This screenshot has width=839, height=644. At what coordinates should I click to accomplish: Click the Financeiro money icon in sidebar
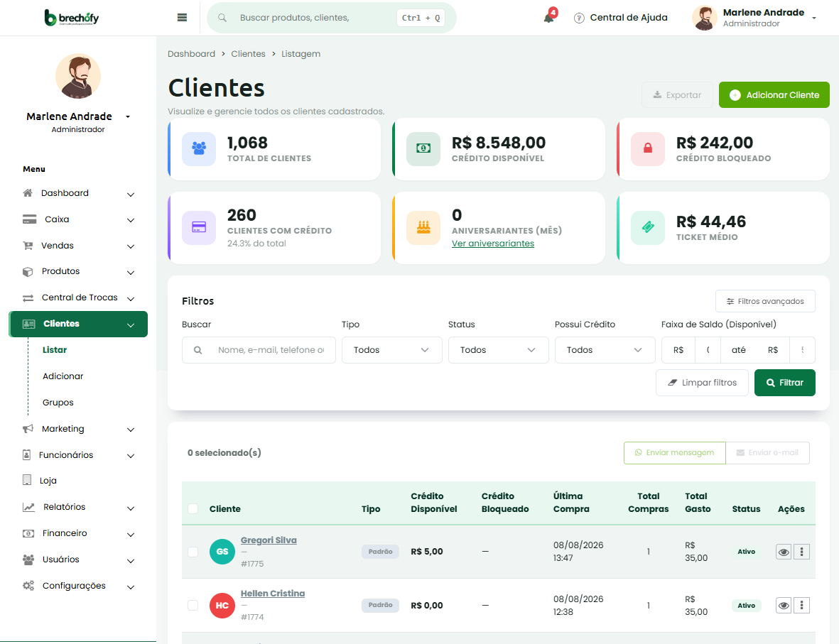click(x=28, y=533)
